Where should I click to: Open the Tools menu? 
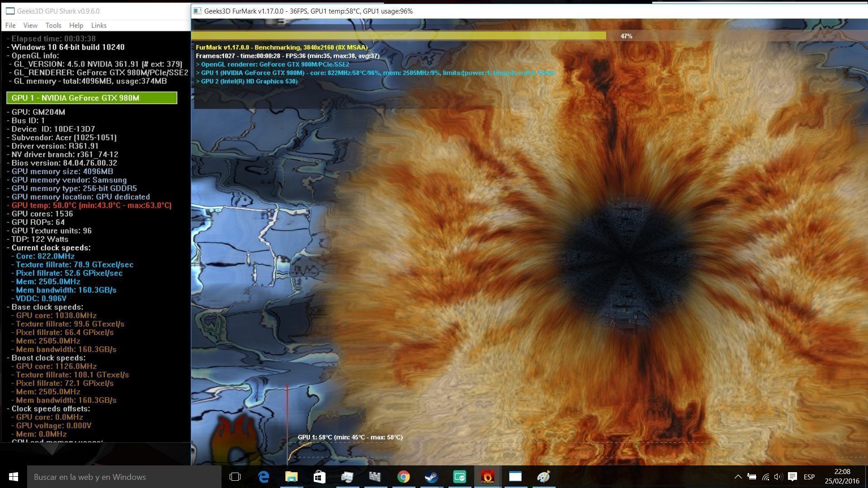(x=53, y=25)
